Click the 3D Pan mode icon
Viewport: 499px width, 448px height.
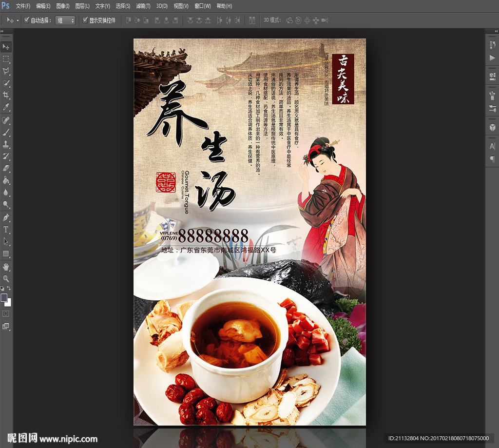click(307, 20)
